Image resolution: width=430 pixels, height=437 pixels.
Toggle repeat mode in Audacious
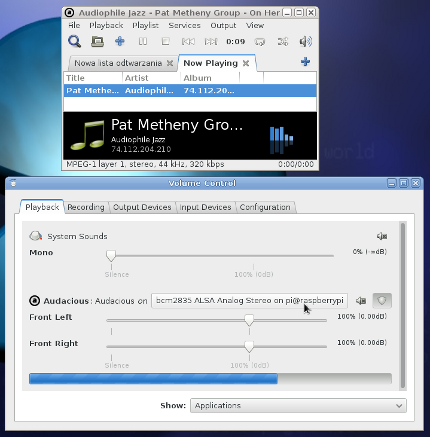click(260, 42)
